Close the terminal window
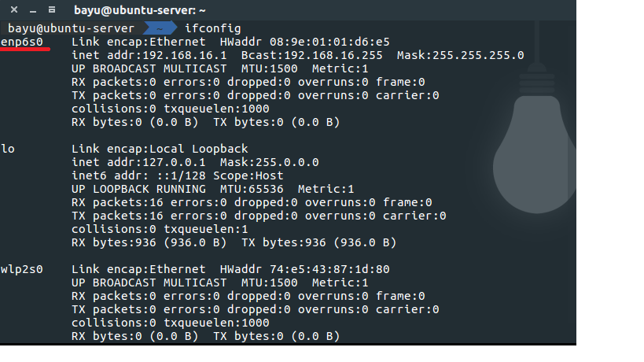The height and width of the screenshot is (362, 644). point(14,10)
